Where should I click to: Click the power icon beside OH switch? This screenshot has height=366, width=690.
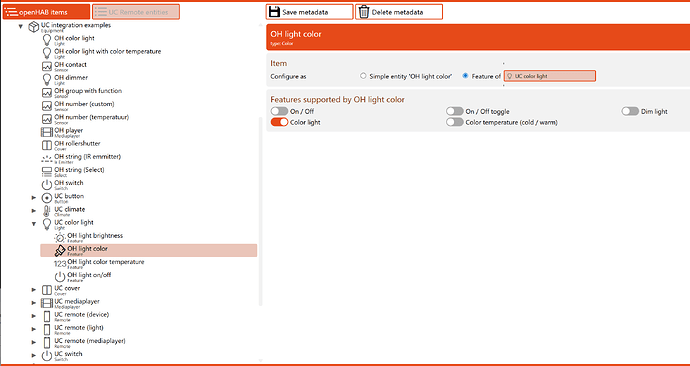point(47,185)
